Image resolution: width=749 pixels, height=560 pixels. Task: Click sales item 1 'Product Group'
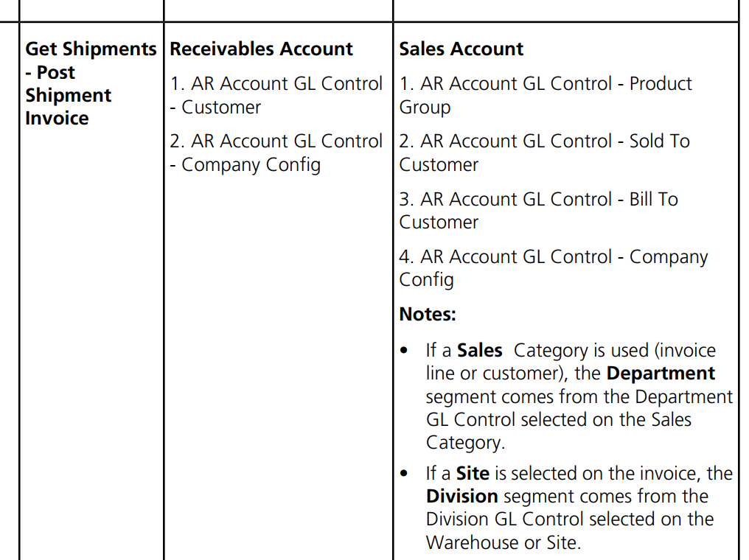pos(545,96)
